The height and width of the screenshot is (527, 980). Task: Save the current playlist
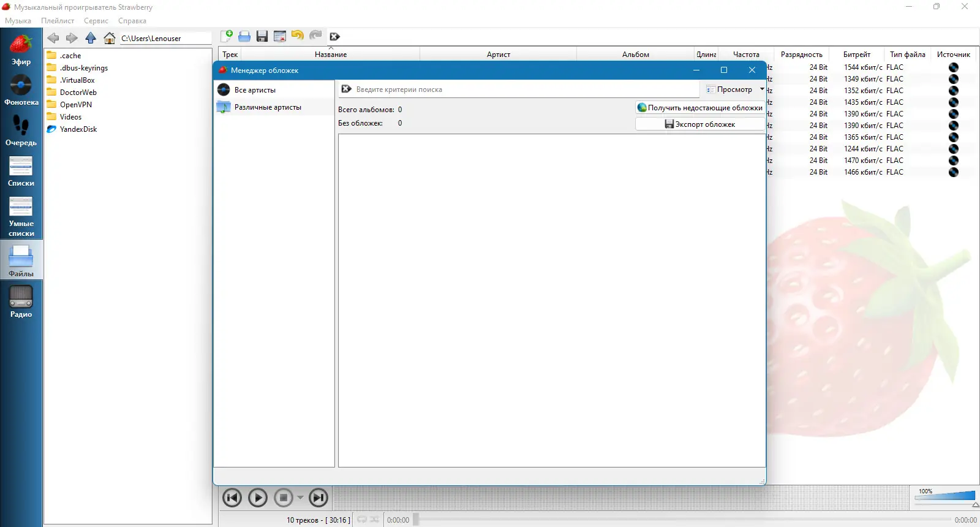pos(262,36)
